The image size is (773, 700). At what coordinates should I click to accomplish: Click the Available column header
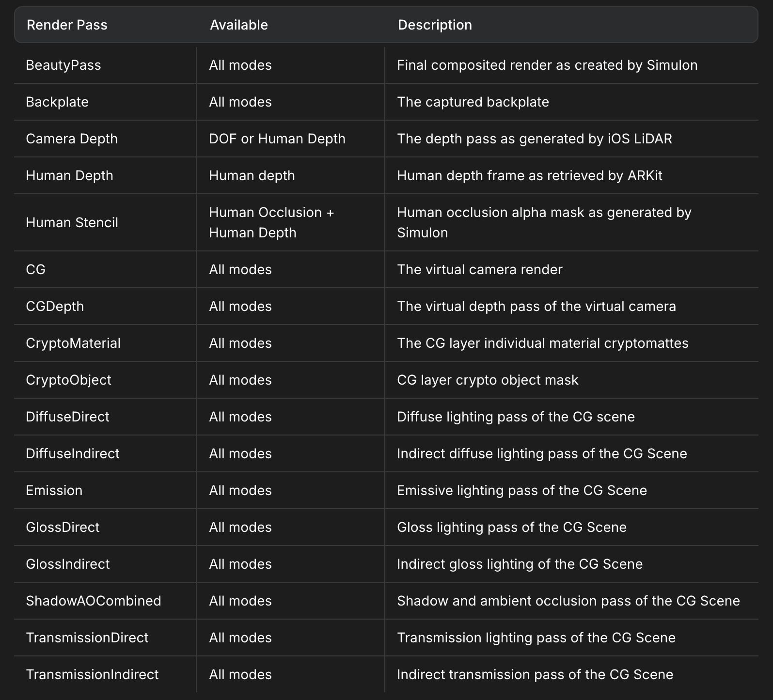tap(238, 25)
